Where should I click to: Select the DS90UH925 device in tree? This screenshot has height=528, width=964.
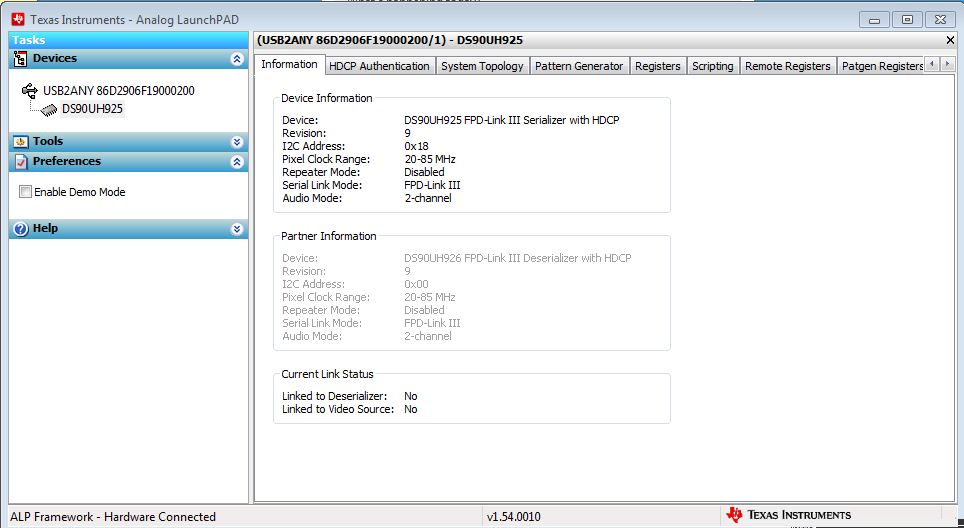(92, 109)
